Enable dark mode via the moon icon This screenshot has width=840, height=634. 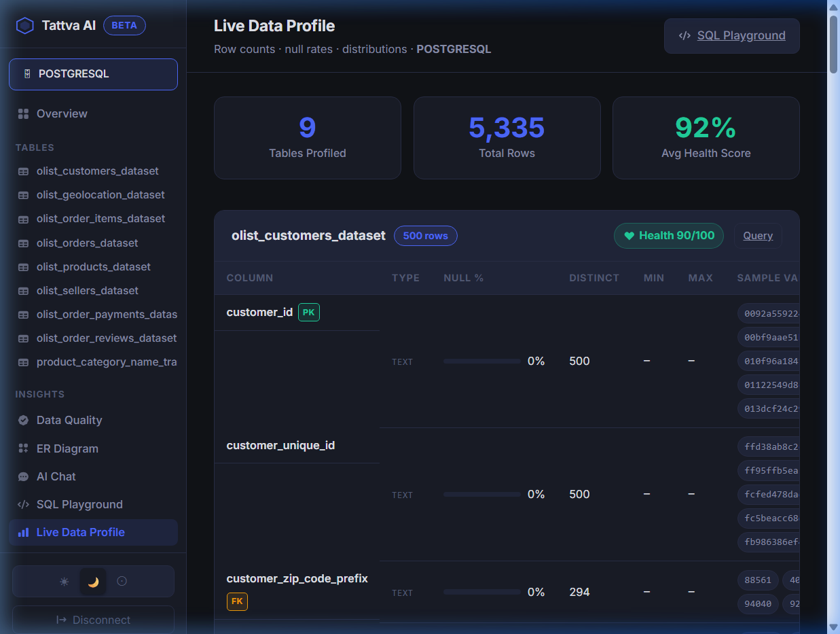click(x=93, y=581)
